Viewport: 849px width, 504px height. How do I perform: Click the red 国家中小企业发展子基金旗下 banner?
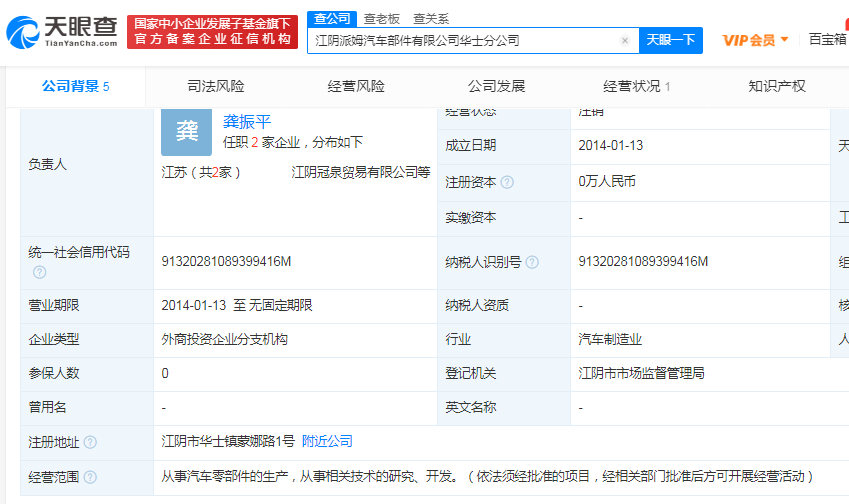click(212, 32)
